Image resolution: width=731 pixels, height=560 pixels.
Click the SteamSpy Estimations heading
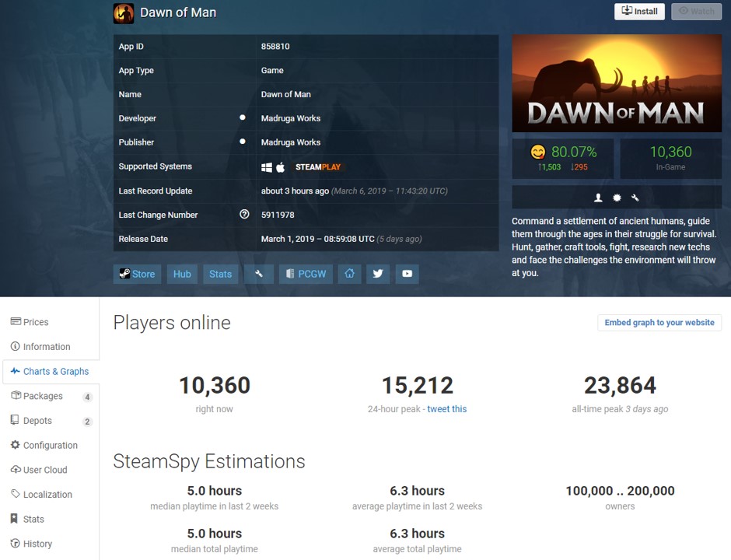click(209, 461)
